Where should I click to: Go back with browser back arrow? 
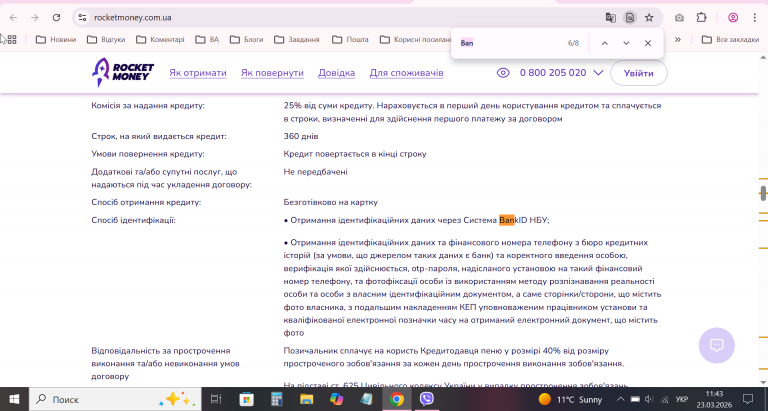tap(13, 18)
